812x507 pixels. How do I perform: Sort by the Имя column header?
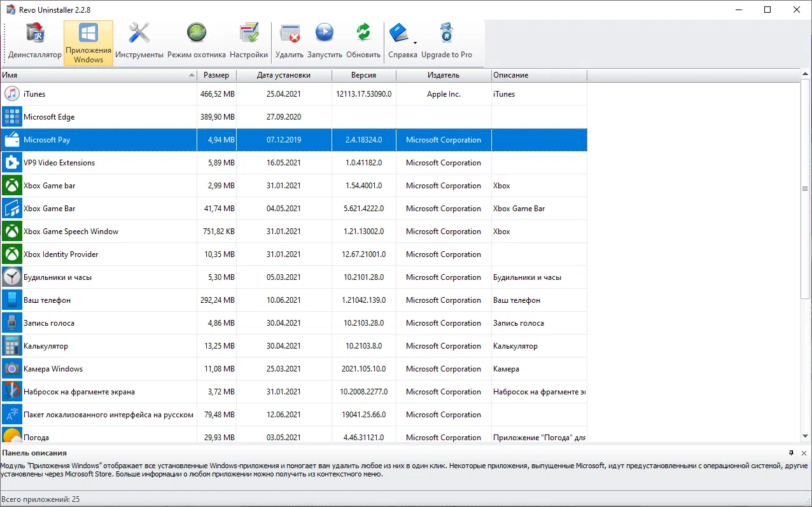click(x=99, y=75)
